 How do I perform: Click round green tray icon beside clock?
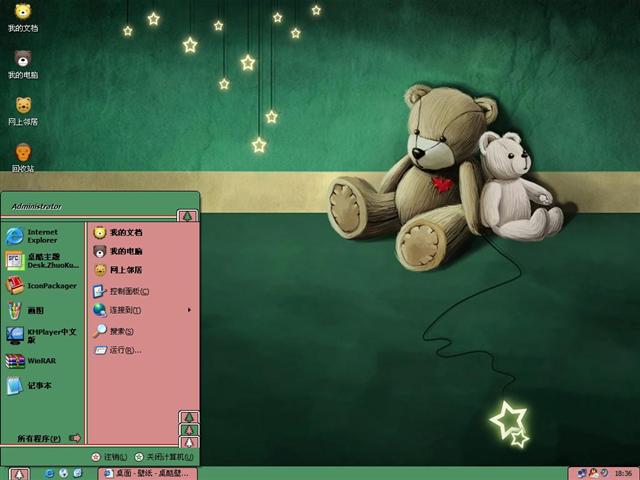pos(604,473)
